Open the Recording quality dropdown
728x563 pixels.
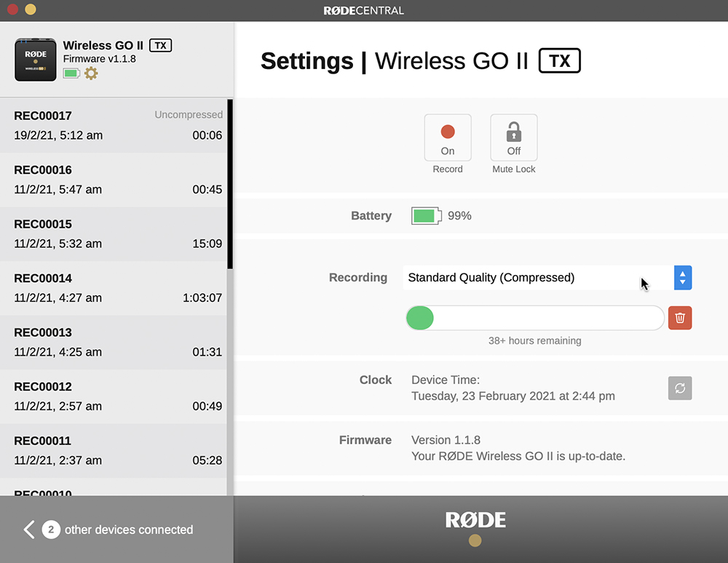click(x=538, y=277)
